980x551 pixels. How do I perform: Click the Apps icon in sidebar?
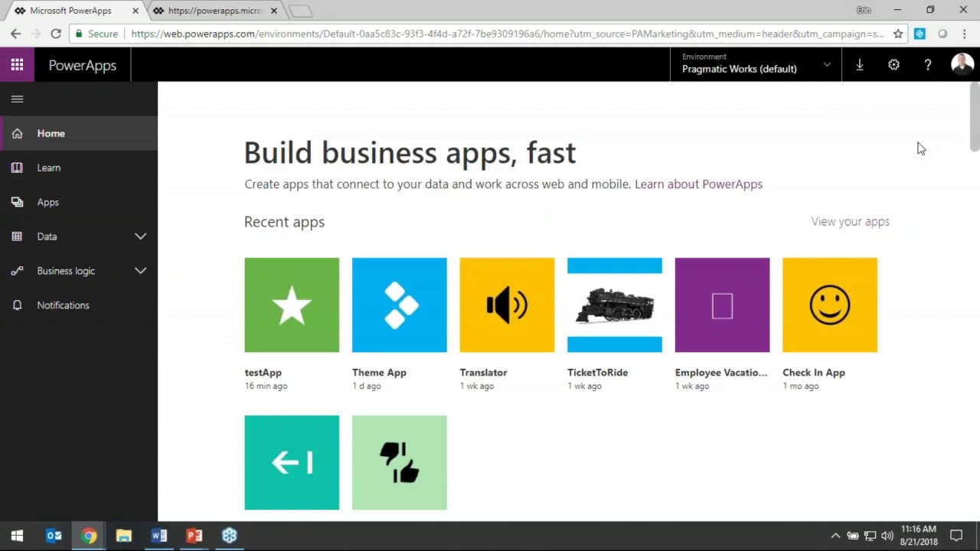pos(17,202)
